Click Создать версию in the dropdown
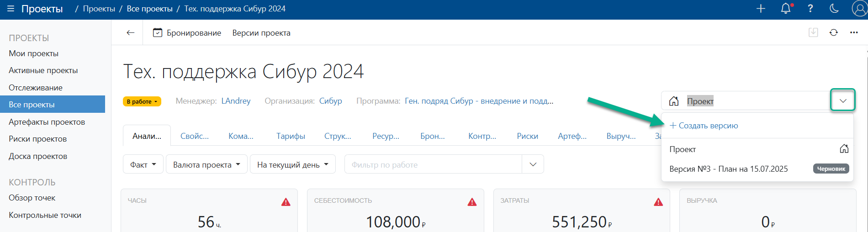This screenshot has width=868, height=232. 704,126
